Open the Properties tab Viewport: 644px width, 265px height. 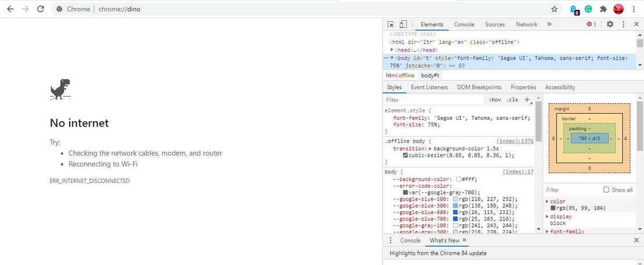[x=523, y=87]
